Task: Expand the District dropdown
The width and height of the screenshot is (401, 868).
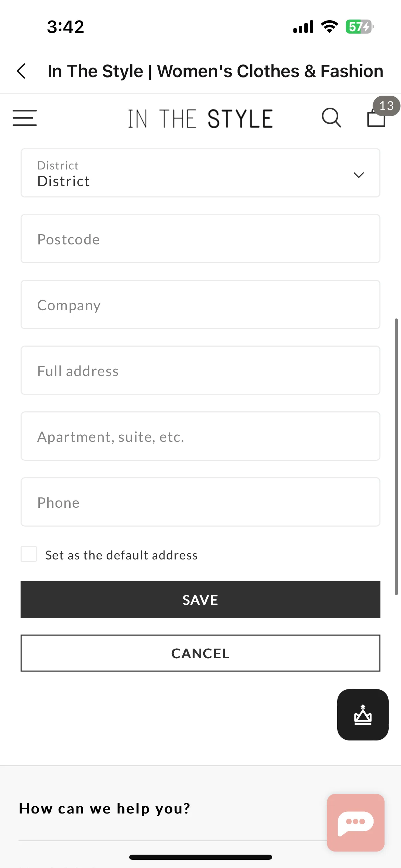Action: point(200,173)
